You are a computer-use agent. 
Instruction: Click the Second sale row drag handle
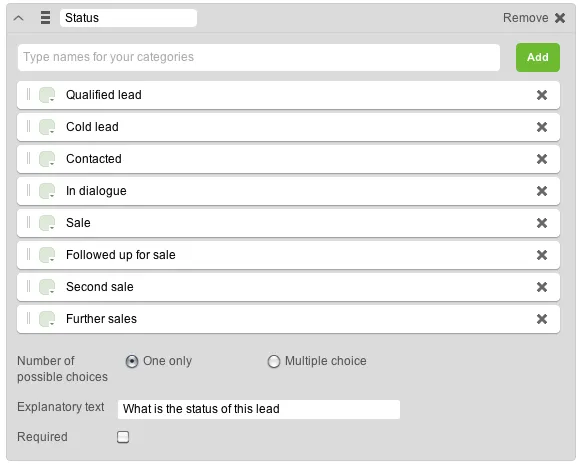pos(28,286)
